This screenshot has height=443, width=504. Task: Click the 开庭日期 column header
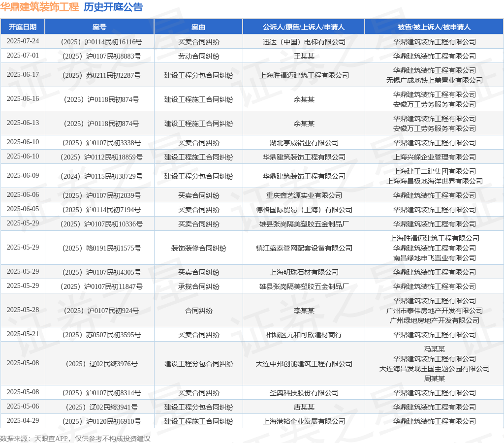23,27
